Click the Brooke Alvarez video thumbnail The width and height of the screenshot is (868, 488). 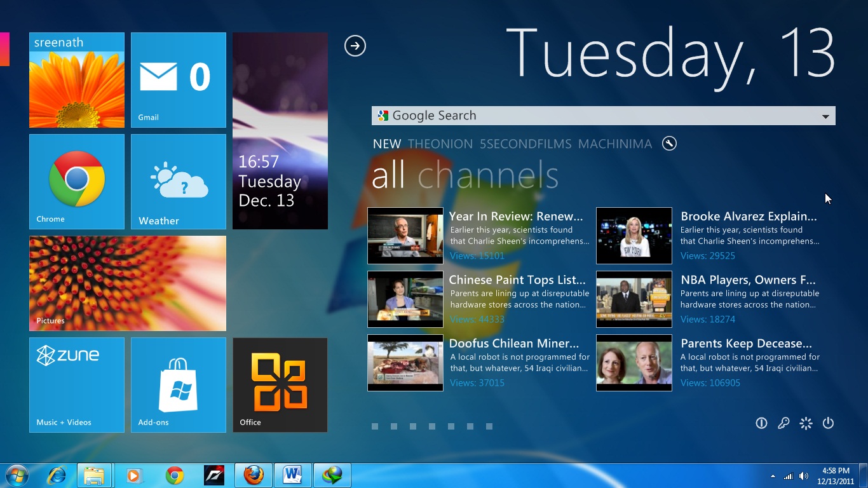(x=634, y=236)
